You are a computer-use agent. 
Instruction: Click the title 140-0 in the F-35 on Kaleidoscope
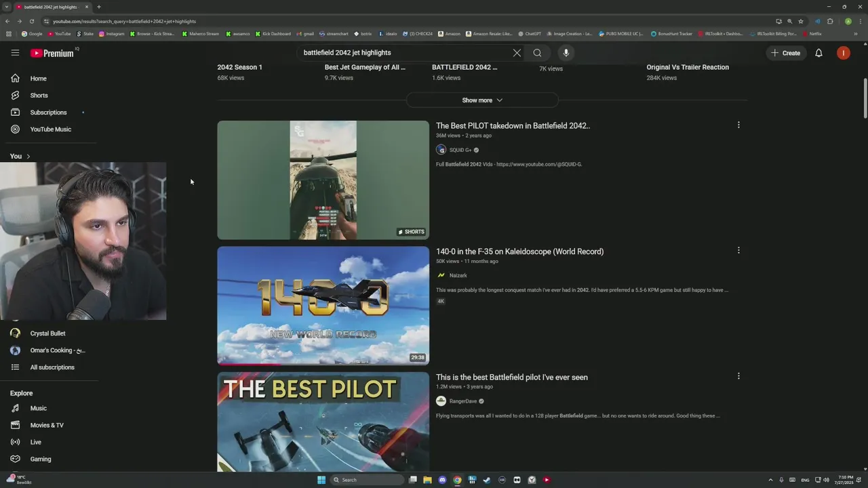point(519,251)
